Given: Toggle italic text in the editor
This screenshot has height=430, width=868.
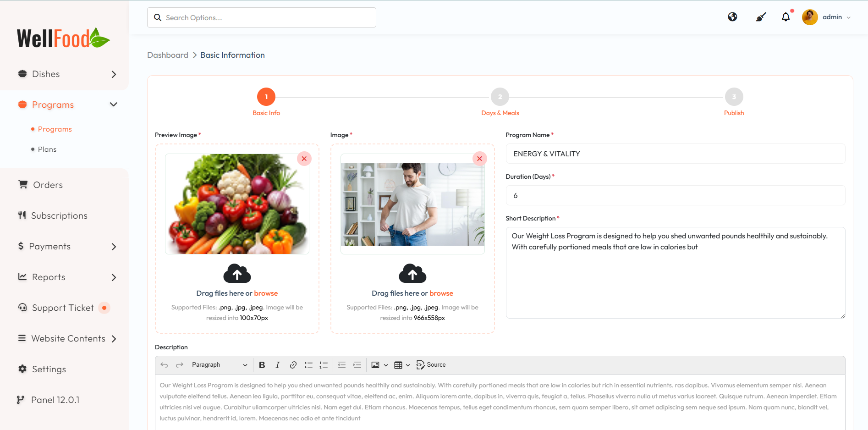Looking at the screenshot, I should click(277, 365).
